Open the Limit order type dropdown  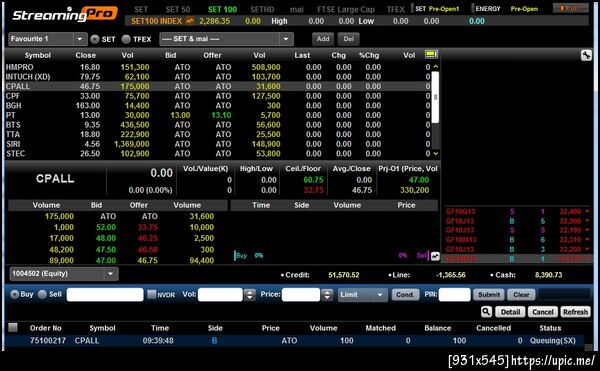click(362, 295)
